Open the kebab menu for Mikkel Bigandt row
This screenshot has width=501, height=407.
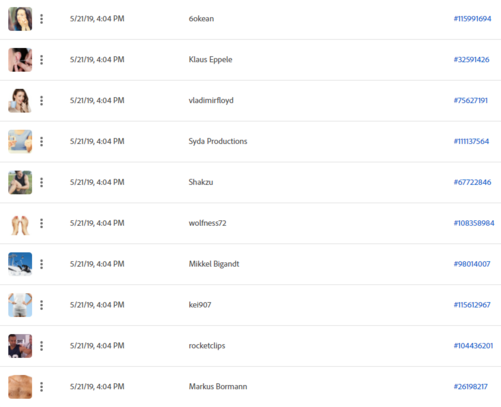click(42, 264)
